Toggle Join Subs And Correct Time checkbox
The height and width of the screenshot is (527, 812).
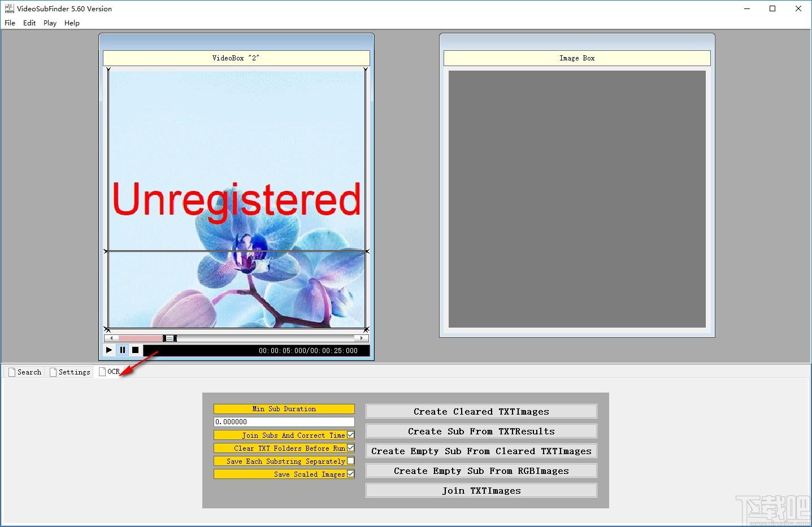point(351,435)
